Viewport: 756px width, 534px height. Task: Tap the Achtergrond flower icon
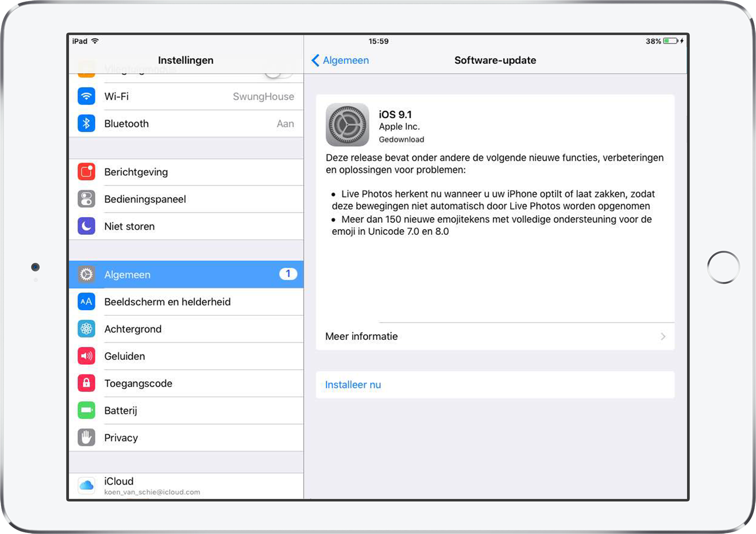click(x=86, y=329)
